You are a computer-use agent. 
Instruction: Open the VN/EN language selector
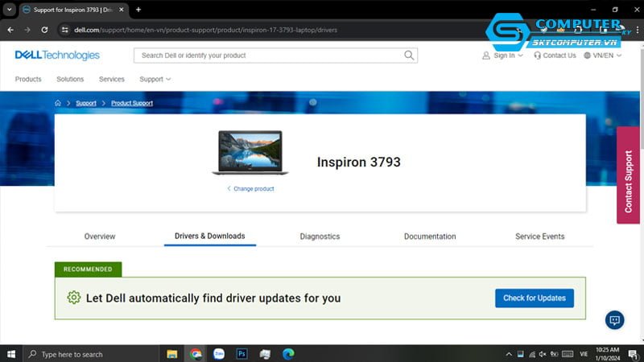point(602,56)
